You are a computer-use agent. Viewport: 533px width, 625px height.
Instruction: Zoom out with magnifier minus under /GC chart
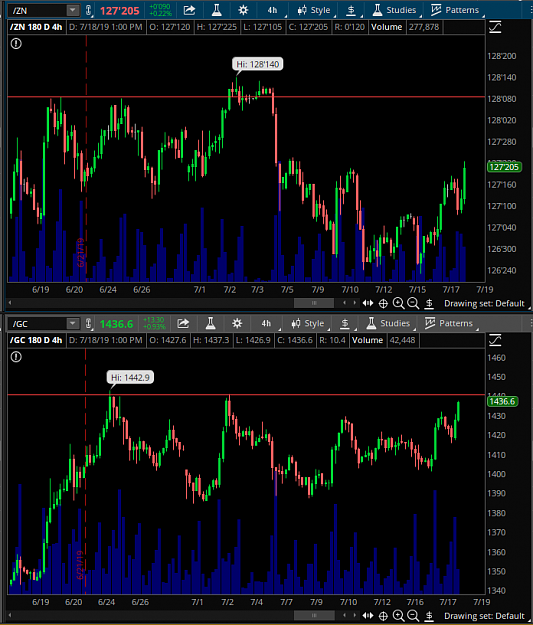coord(413,616)
